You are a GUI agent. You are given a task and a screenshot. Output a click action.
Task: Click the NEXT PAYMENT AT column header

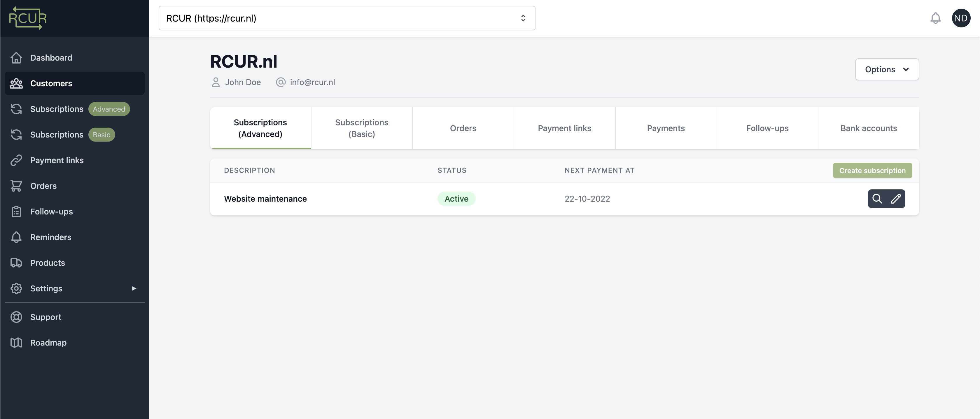coord(600,170)
